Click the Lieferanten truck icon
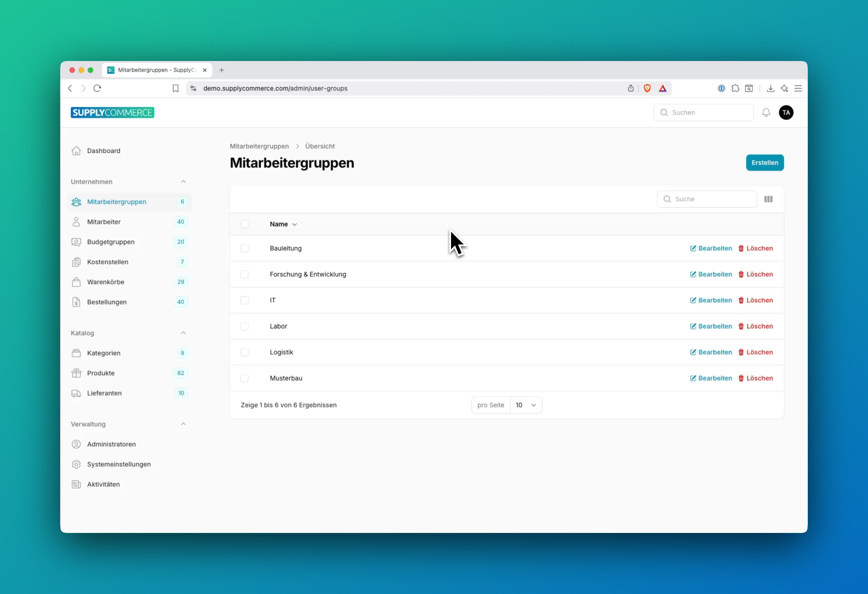Viewport: 868px width, 594px height. coord(76,393)
